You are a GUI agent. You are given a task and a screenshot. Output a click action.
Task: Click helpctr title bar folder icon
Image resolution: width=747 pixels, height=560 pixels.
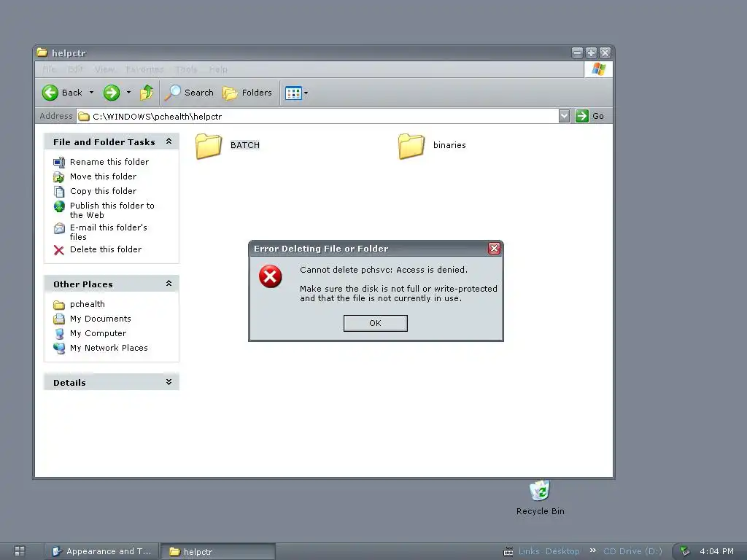point(42,52)
